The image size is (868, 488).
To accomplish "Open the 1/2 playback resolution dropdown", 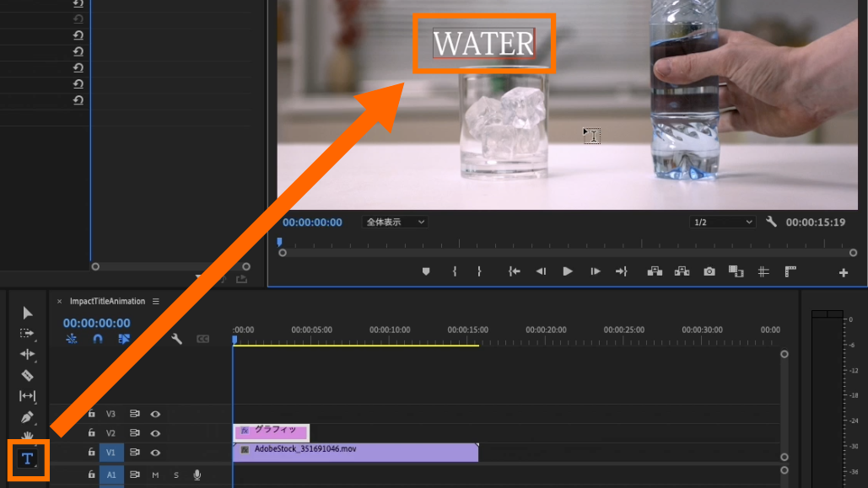I will point(722,222).
